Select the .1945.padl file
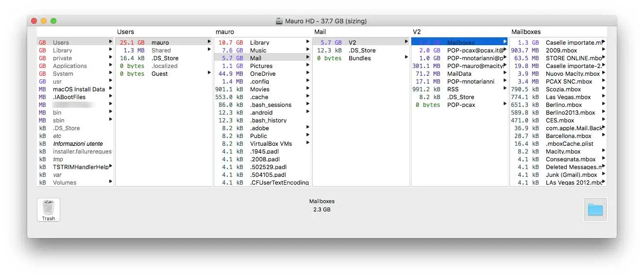644x277 pixels. coord(262,152)
